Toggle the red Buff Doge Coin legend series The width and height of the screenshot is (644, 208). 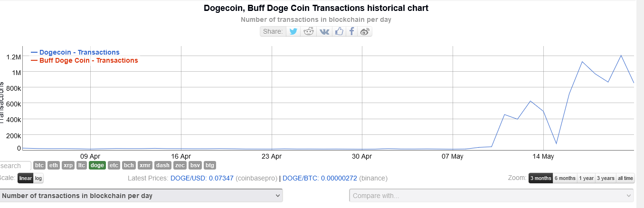(x=88, y=60)
